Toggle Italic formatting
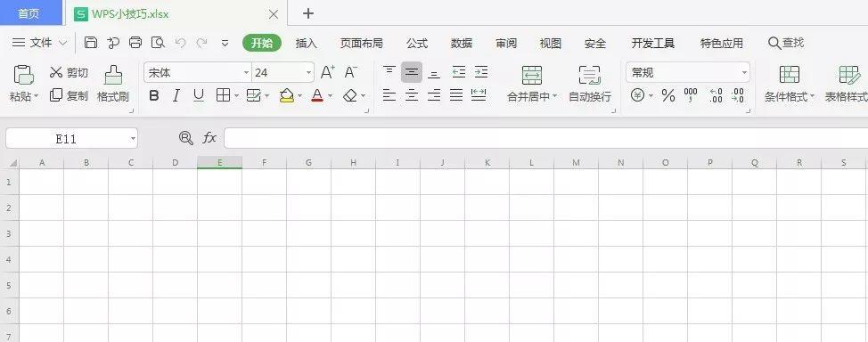868x342 pixels. coord(176,95)
